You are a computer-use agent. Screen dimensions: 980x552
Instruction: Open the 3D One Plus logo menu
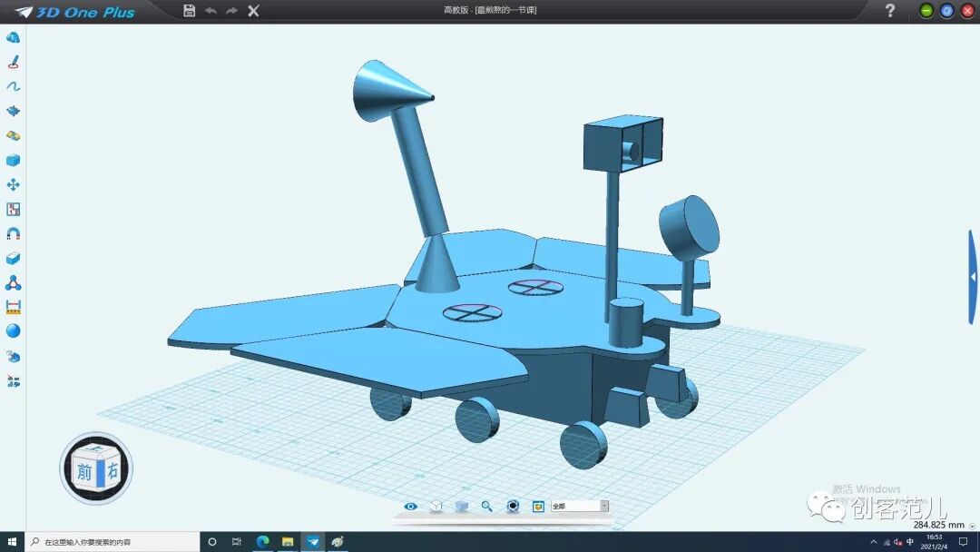pyautogui.click(x=75, y=12)
